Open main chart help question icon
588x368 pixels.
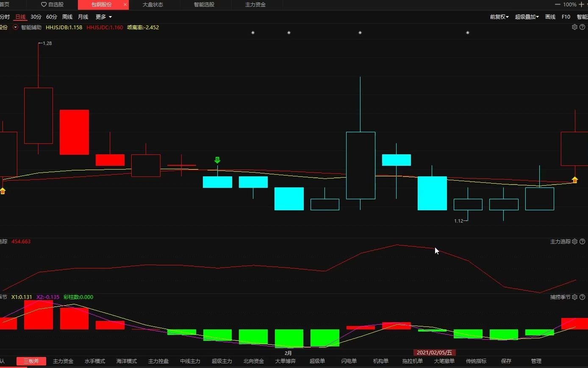coord(582,27)
